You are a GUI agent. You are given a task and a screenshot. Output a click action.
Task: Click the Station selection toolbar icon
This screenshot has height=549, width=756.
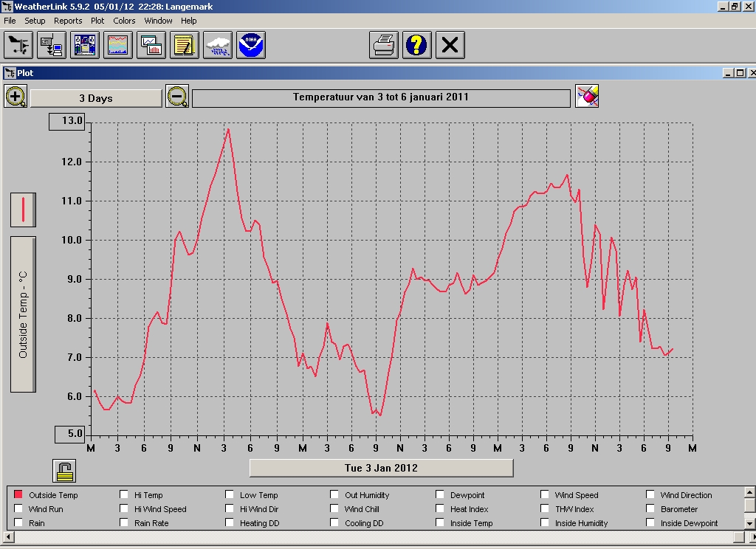tap(18, 45)
